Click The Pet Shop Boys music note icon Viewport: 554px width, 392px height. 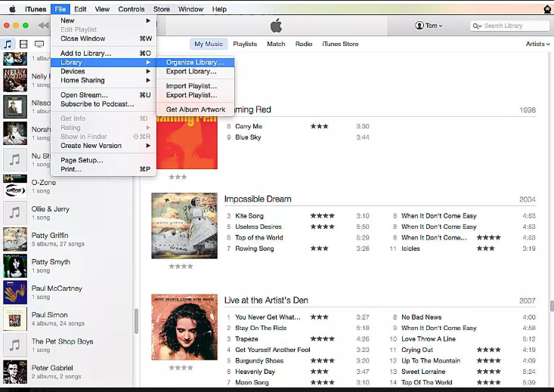click(15, 345)
